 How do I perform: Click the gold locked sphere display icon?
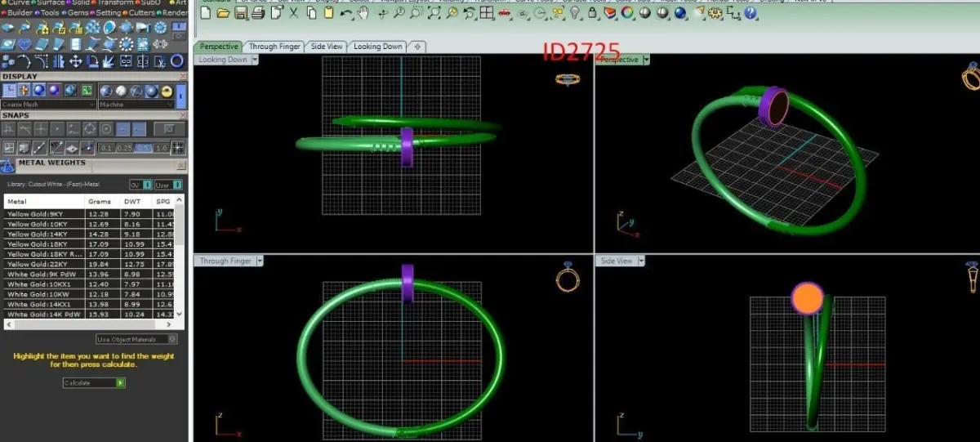[x=167, y=91]
